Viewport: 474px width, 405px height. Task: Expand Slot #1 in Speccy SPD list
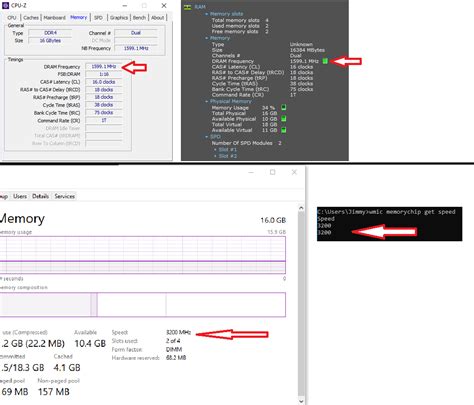pos(215,150)
